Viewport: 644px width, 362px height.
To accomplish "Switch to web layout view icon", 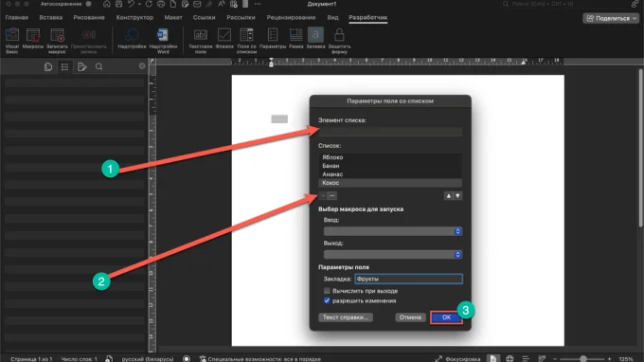I will (x=510, y=359).
